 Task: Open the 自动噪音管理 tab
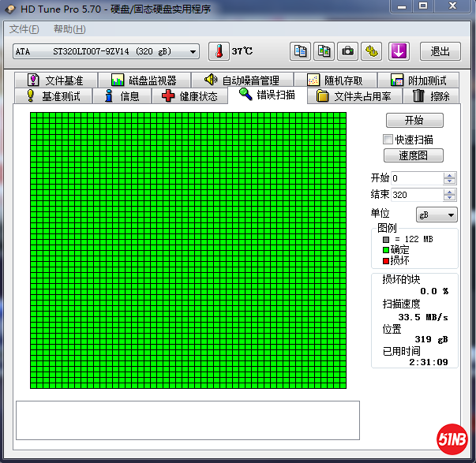coord(242,80)
